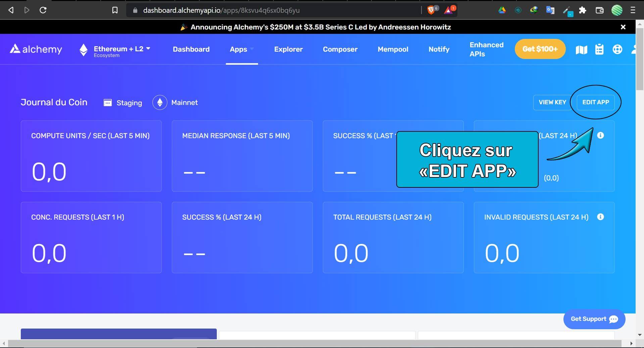The width and height of the screenshot is (644, 348).
Task: Click the VIEW KEY button
Action: 552,102
